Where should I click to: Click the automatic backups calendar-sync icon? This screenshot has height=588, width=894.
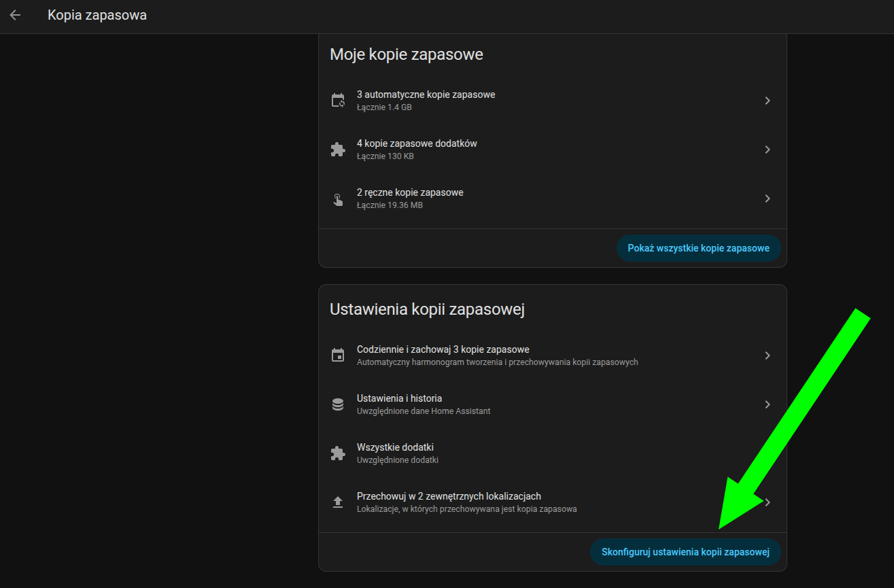pyautogui.click(x=338, y=101)
